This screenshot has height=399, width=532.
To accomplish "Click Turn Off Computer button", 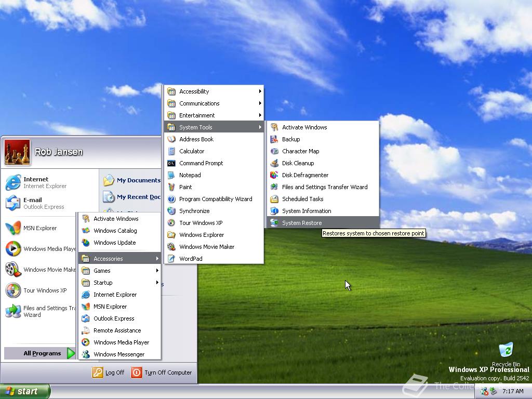I will point(162,373).
